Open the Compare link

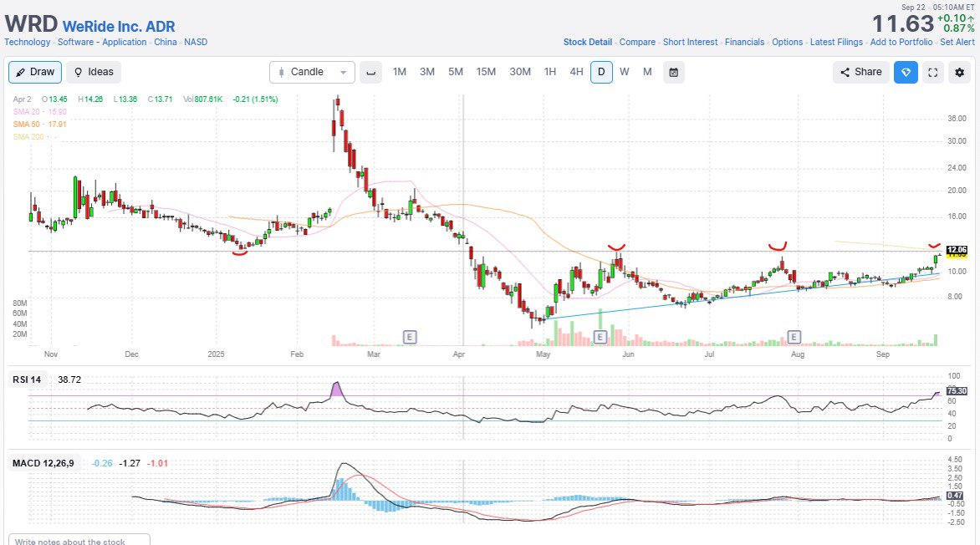(x=637, y=42)
